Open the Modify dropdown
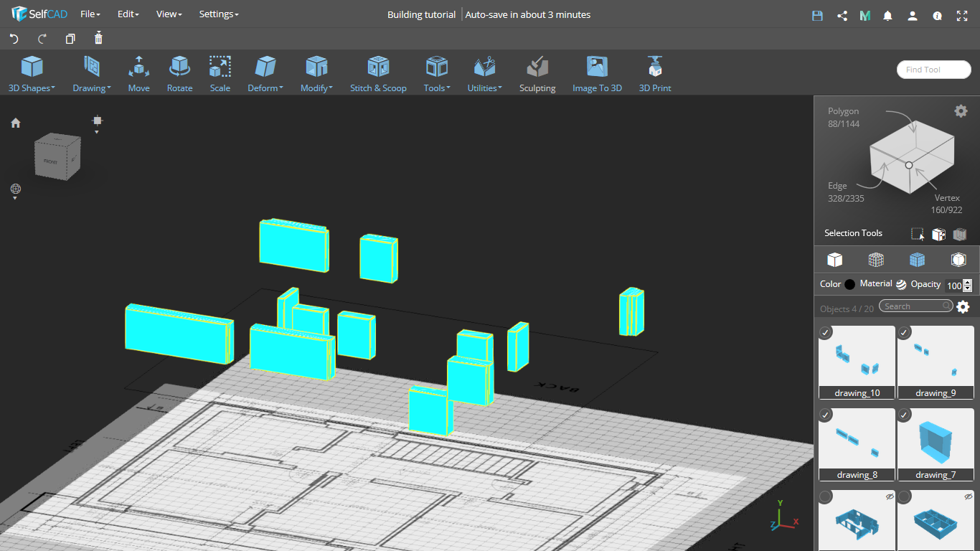The image size is (980, 551). point(316,74)
